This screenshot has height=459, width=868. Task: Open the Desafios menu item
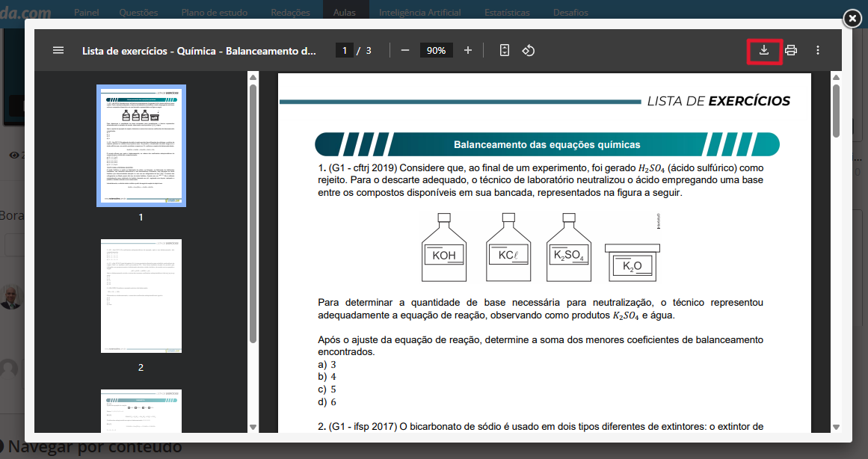(570, 12)
